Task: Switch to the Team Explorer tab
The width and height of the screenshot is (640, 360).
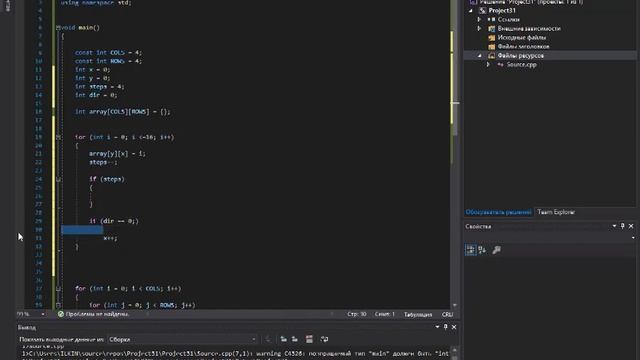Action: [556, 212]
